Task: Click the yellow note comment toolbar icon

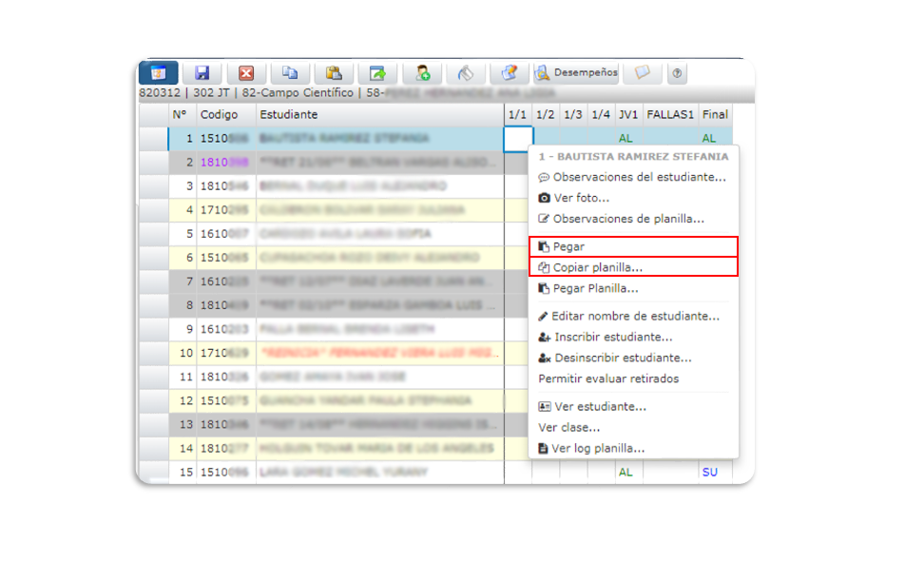Action: (x=643, y=72)
